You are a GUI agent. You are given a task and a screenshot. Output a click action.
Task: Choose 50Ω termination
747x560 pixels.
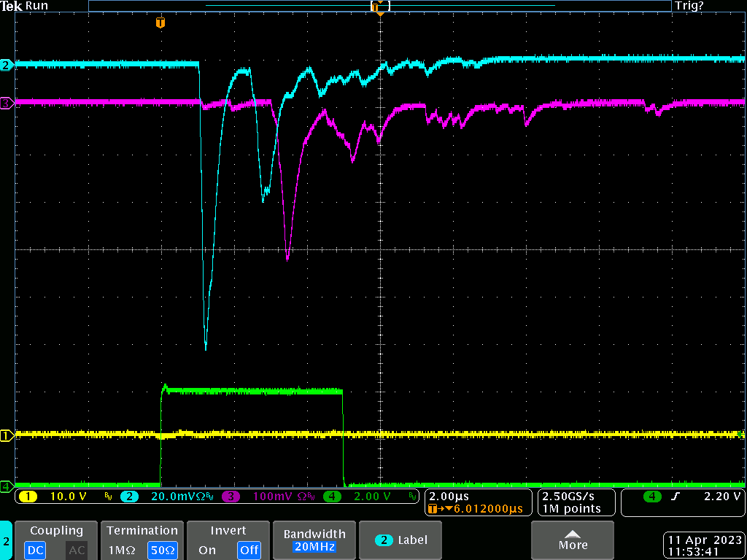(163, 550)
